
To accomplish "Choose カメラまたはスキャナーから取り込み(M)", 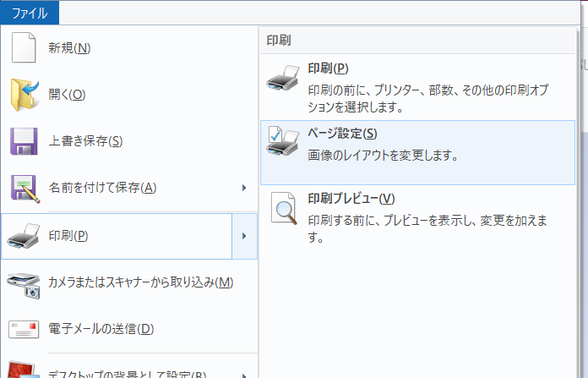I will [129, 282].
